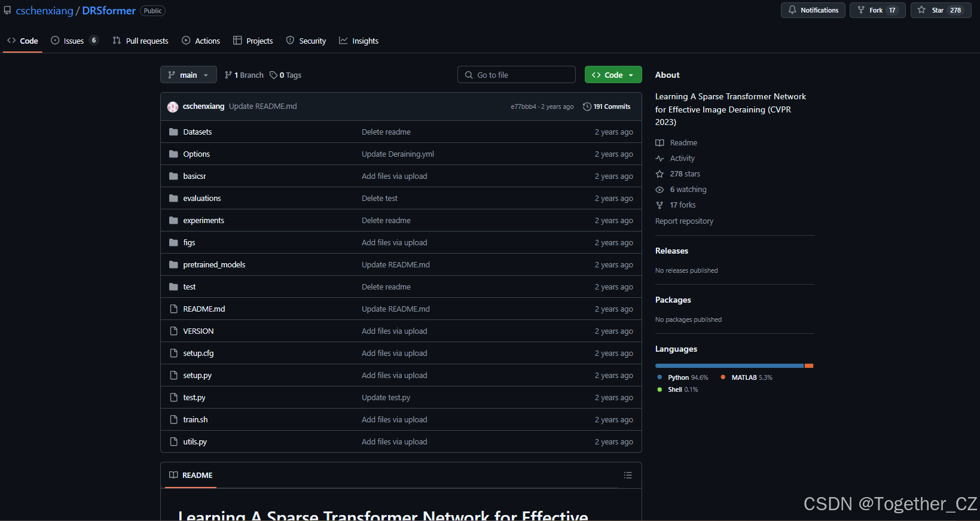This screenshot has height=521, width=980.
Task: Open the Packages heading link
Action: pyautogui.click(x=673, y=300)
